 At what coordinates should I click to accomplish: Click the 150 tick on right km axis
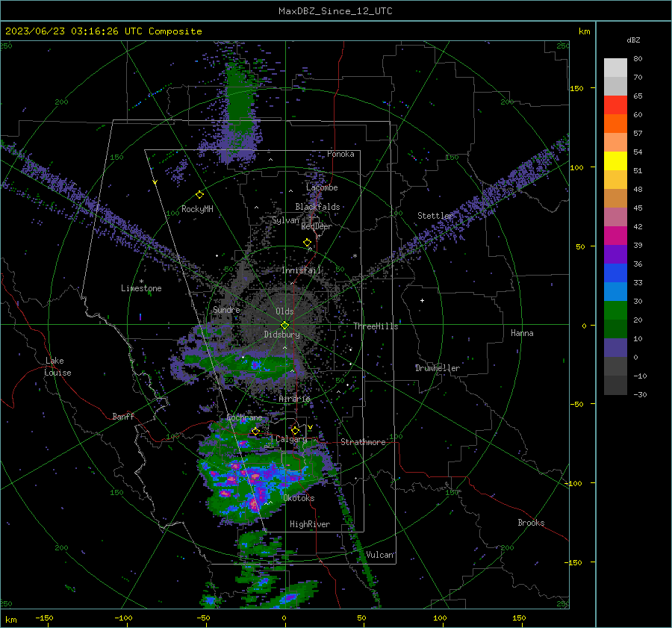click(576, 88)
